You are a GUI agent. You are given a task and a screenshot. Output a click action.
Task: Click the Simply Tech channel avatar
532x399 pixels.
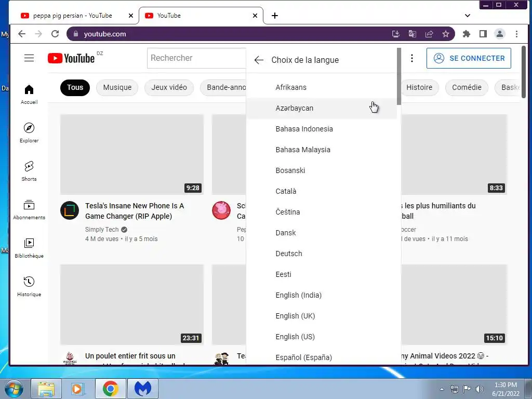tap(70, 210)
